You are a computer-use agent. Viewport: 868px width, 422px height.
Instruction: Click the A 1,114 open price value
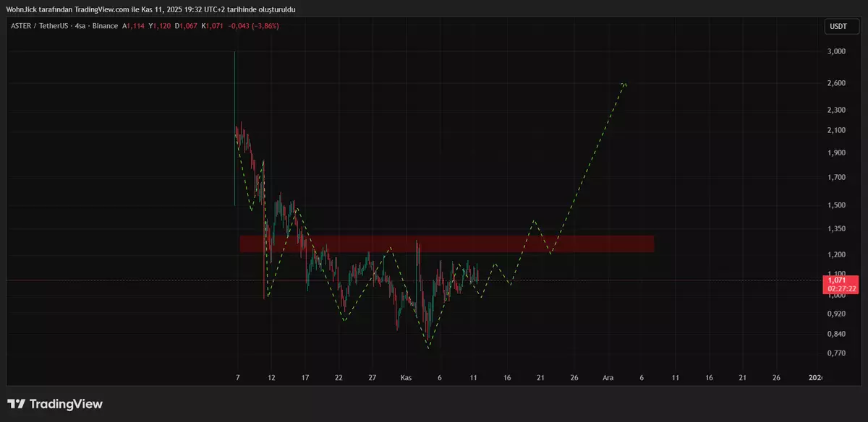coord(134,26)
